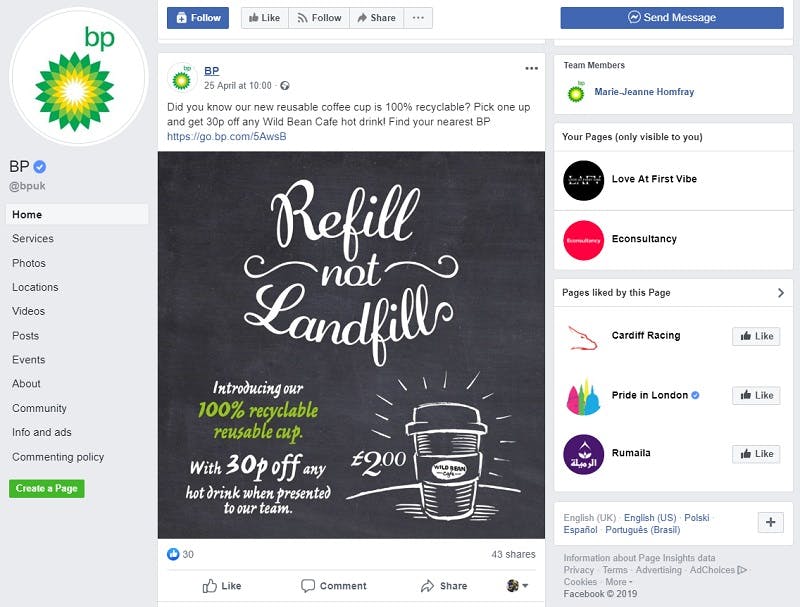Image resolution: width=800 pixels, height=607 pixels.
Task: Click the green Create a Page button
Action: coord(46,489)
